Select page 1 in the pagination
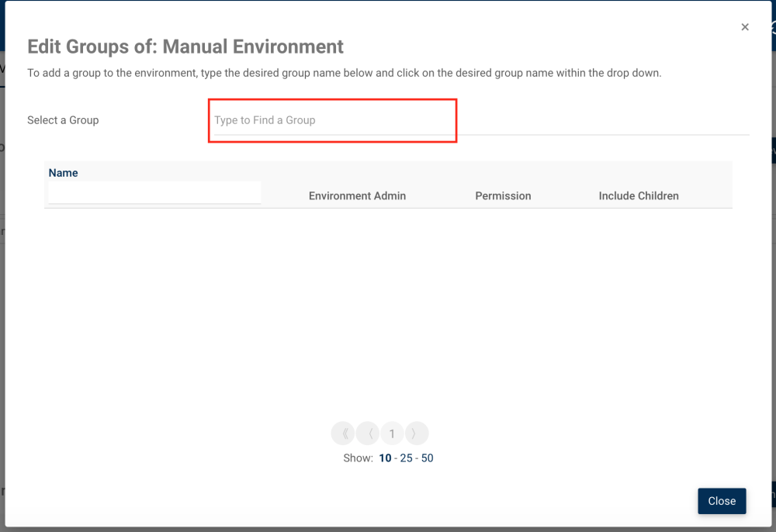 [x=392, y=433]
